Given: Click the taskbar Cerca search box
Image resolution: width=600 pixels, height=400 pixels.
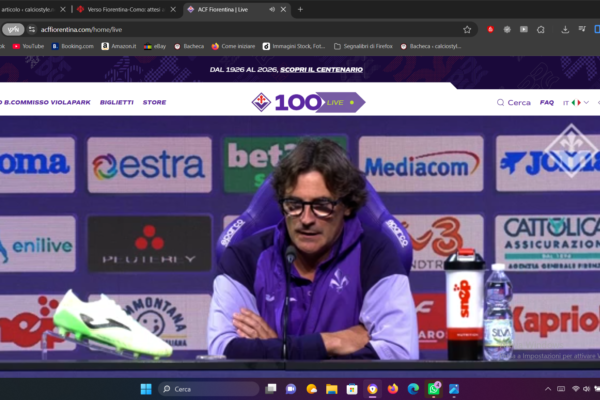Looking at the screenshot, I should [209, 389].
